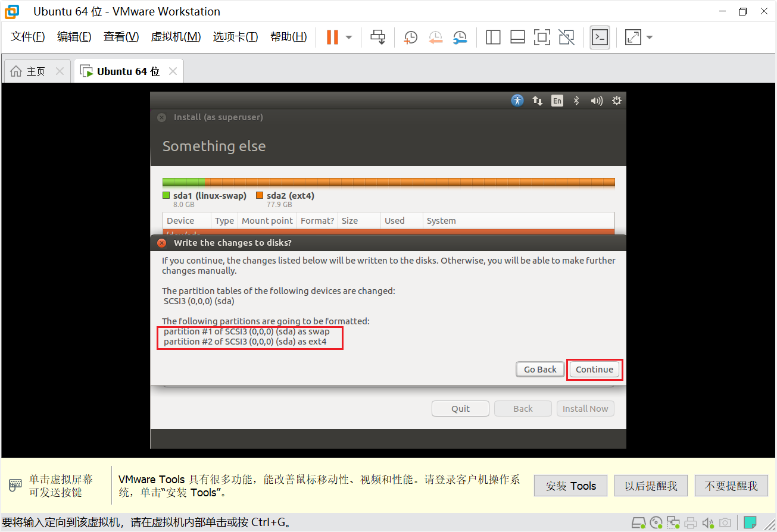Screen dimensions: 777x532
Task: Click the System column header
Action: coord(518,221)
